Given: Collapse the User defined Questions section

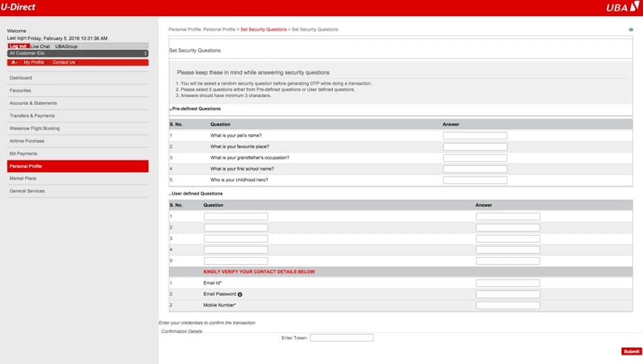Looking at the screenshot, I should 170,194.
